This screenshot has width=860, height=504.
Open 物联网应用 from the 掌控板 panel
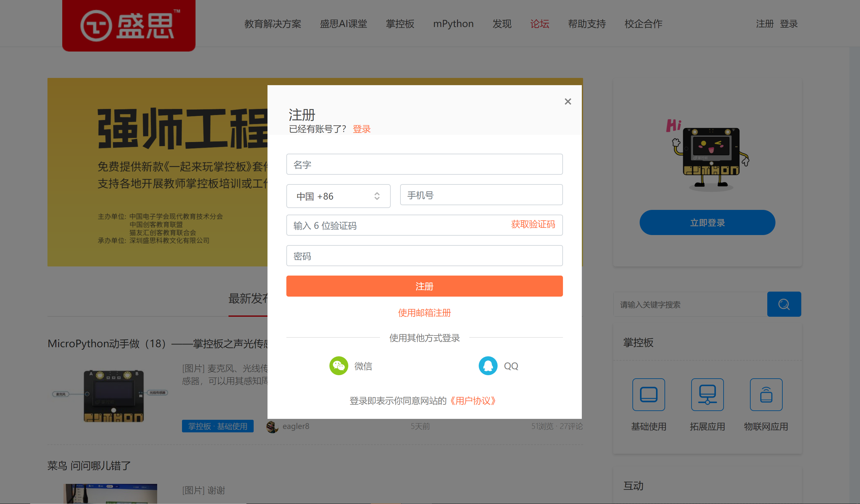(766, 395)
